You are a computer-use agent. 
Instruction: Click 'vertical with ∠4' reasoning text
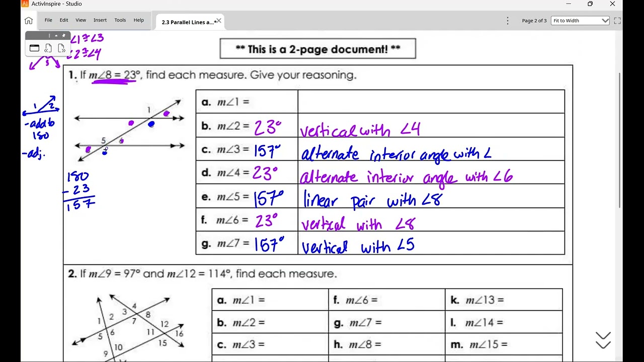(x=360, y=130)
